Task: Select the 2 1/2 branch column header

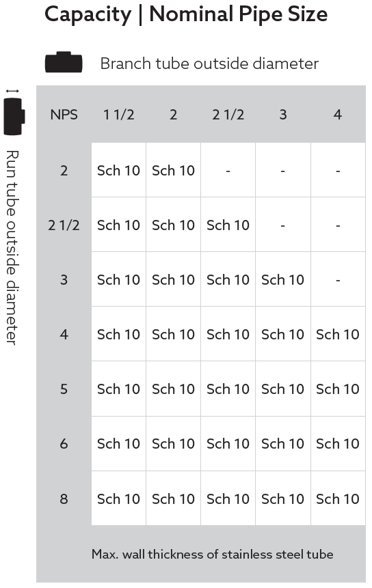Action: pos(228,114)
